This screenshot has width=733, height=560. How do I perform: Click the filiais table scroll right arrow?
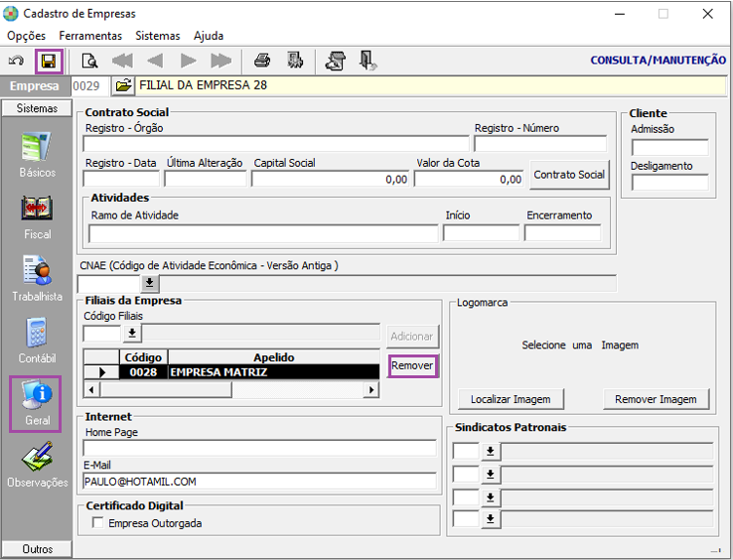click(371, 390)
